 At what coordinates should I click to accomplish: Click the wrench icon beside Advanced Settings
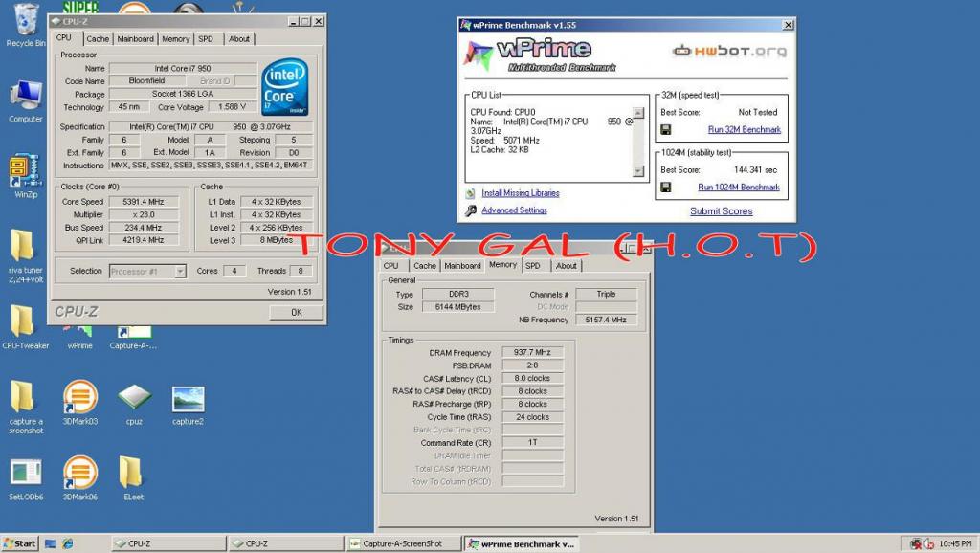[x=471, y=211]
